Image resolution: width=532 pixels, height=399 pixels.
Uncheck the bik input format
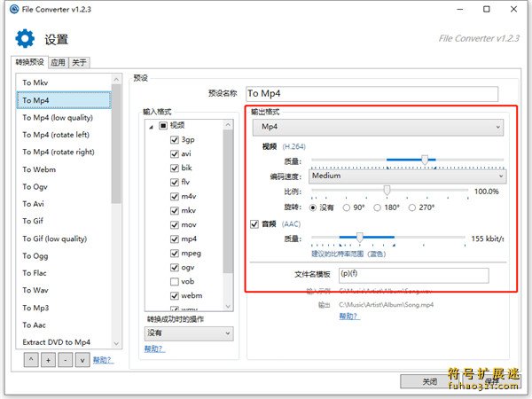tap(175, 168)
